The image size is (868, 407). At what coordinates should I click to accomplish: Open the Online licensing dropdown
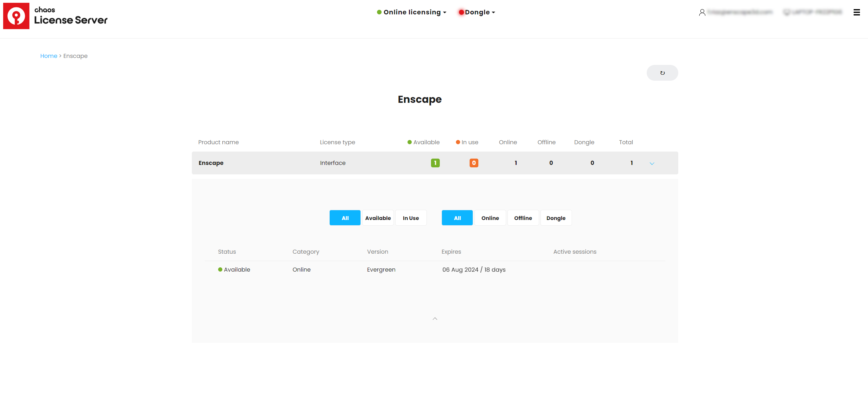tap(412, 12)
